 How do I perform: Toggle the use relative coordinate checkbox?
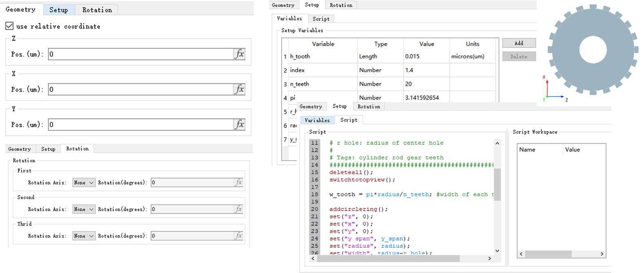pyautogui.click(x=9, y=26)
